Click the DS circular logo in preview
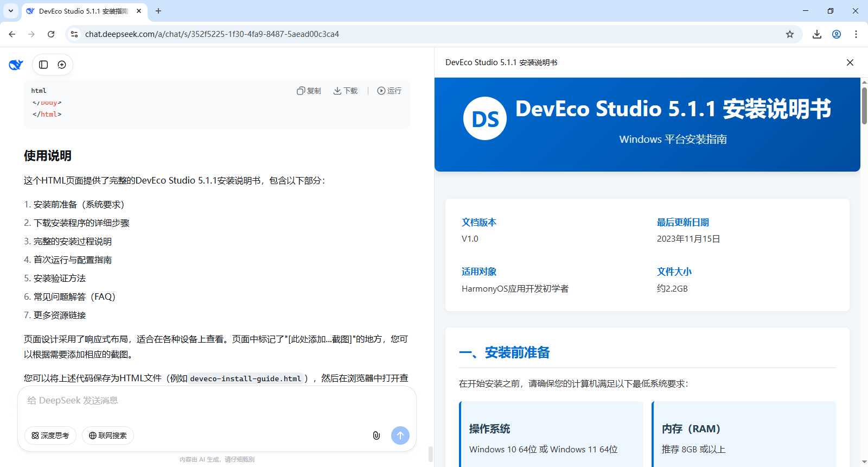Viewport: 868px width, 467px height. 485,118
